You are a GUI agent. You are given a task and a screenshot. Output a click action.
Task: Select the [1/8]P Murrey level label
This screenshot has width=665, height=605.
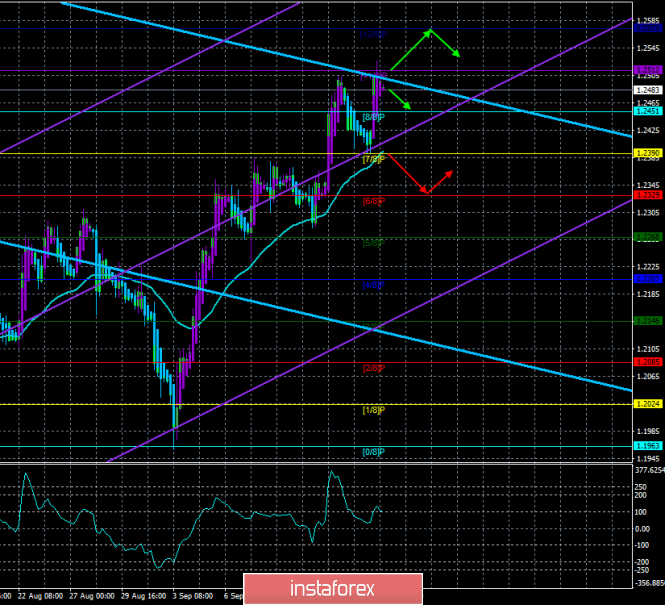tap(373, 410)
